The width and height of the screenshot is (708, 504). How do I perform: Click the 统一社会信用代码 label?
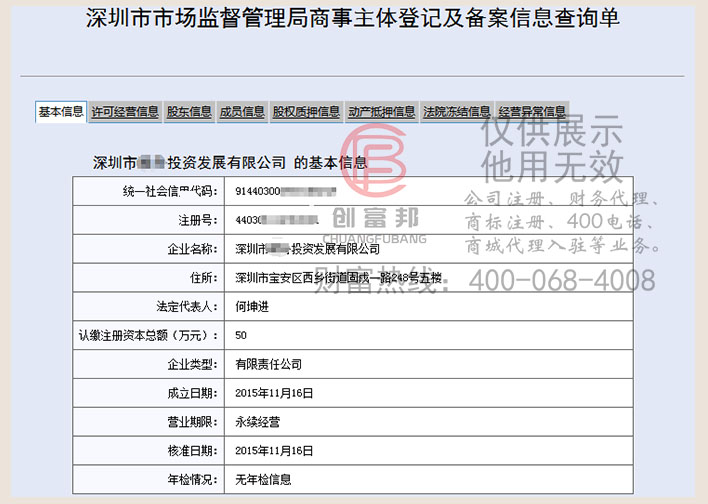170,191
